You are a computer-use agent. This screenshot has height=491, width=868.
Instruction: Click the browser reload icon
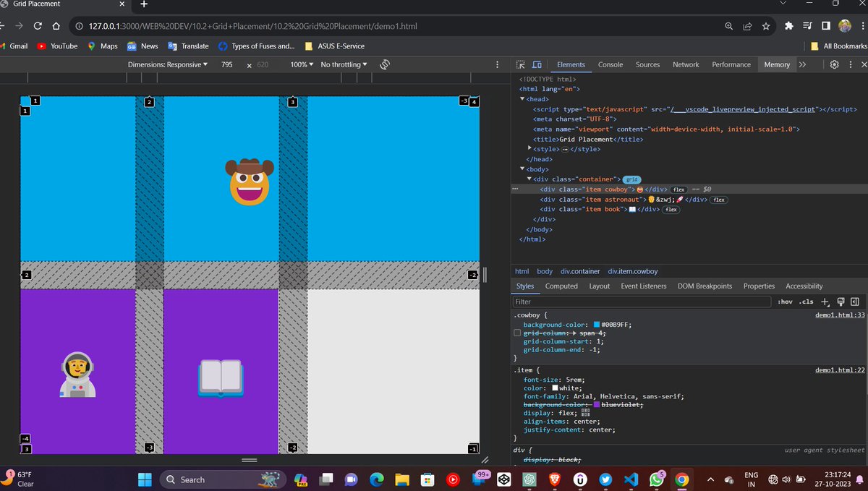tap(38, 26)
